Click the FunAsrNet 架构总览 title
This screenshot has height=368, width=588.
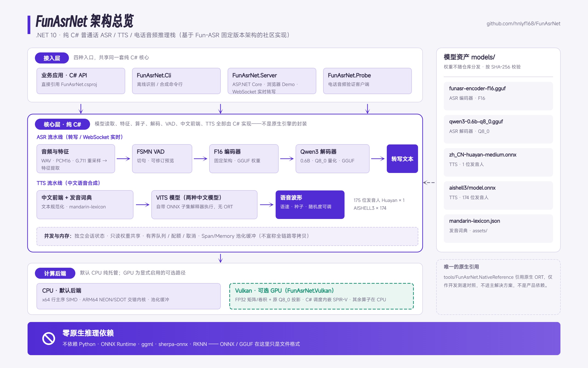(x=85, y=21)
